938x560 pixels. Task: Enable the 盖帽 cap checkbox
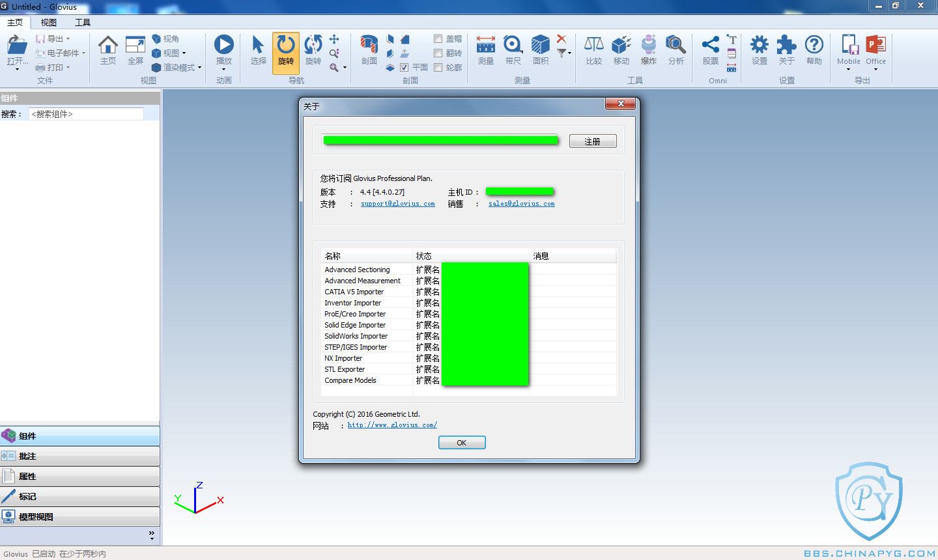coord(438,39)
